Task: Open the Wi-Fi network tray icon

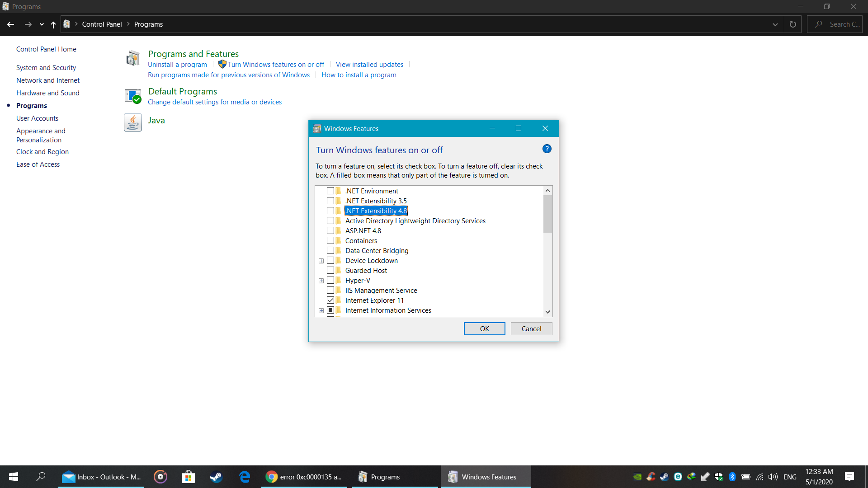Action: click(x=759, y=477)
